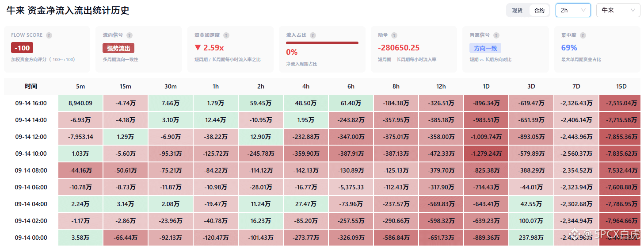Screen dimensions: 644x246
Task: Click the 09-14 16:00 time row label
Action: tap(31, 103)
